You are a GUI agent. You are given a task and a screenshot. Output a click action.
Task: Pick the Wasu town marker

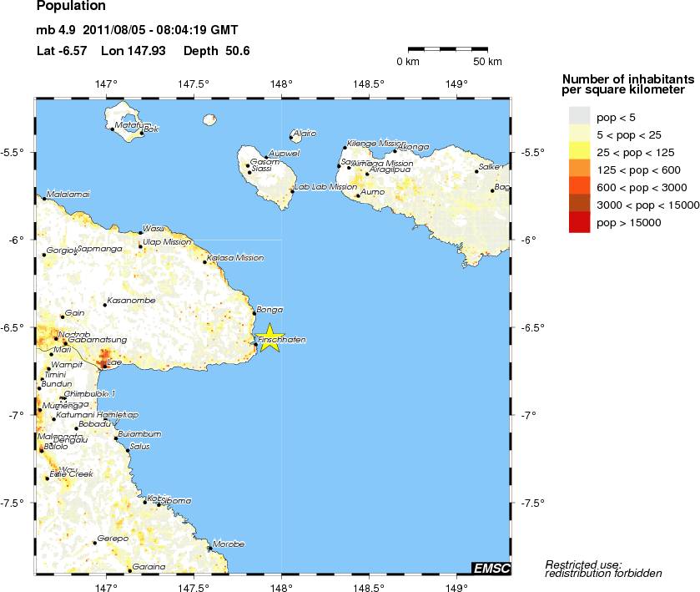click(x=140, y=233)
